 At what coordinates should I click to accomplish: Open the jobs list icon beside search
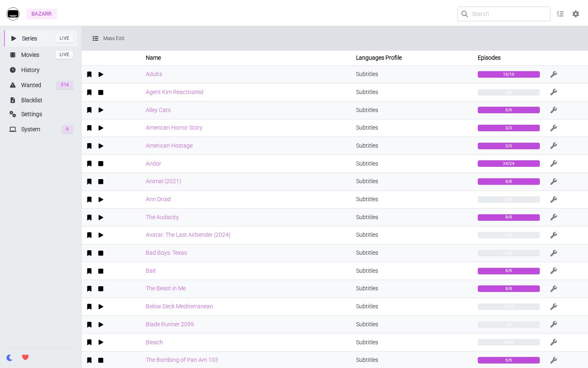[560, 14]
